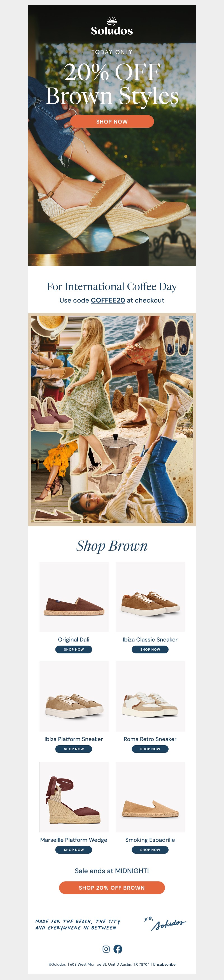Click the Unsubscribe link in footer
The image size is (224, 980).
tap(164, 964)
